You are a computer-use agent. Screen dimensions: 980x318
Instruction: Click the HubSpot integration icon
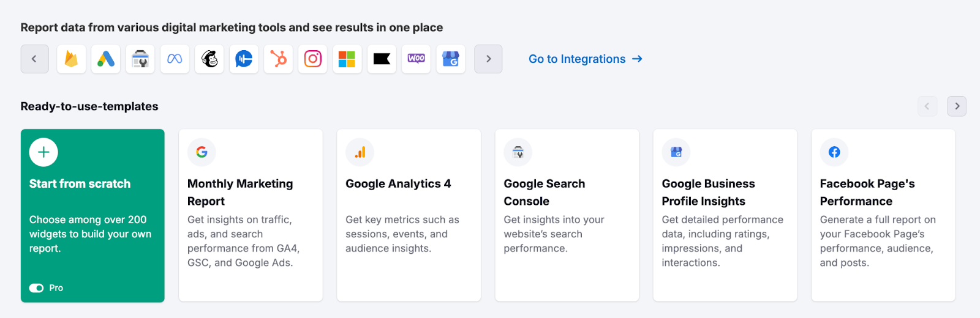click(279, 59)
